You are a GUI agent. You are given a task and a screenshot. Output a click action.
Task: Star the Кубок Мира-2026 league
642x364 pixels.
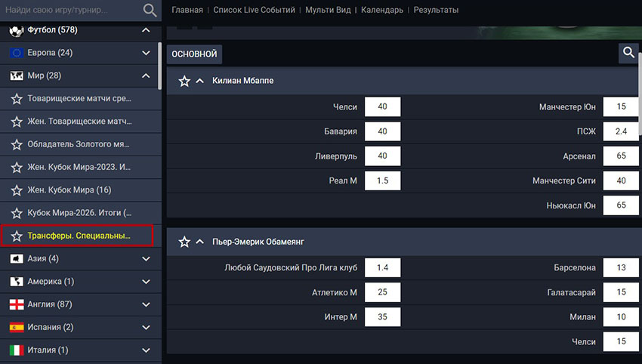(x=16, y=213)
